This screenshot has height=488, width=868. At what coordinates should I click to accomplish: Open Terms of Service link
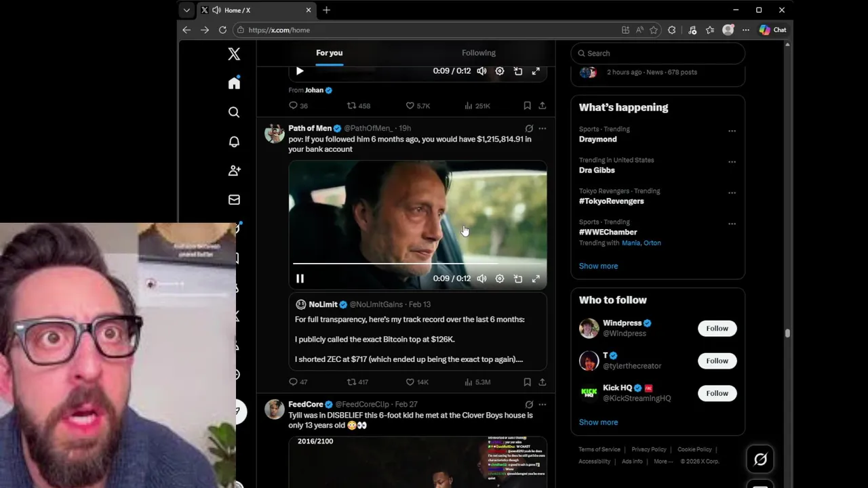click(599, 449)
